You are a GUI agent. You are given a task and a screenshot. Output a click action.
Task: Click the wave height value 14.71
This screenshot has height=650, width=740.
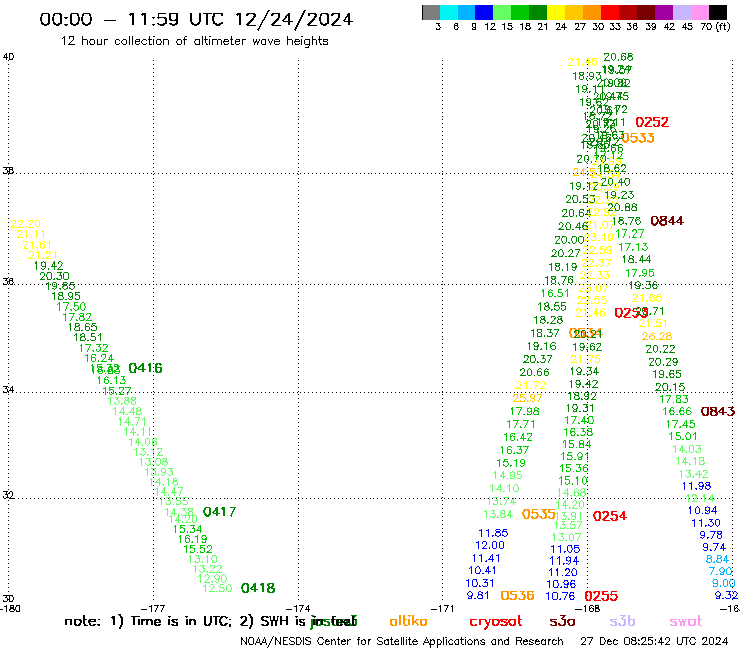pyautogui.click(x=132, y=421)
